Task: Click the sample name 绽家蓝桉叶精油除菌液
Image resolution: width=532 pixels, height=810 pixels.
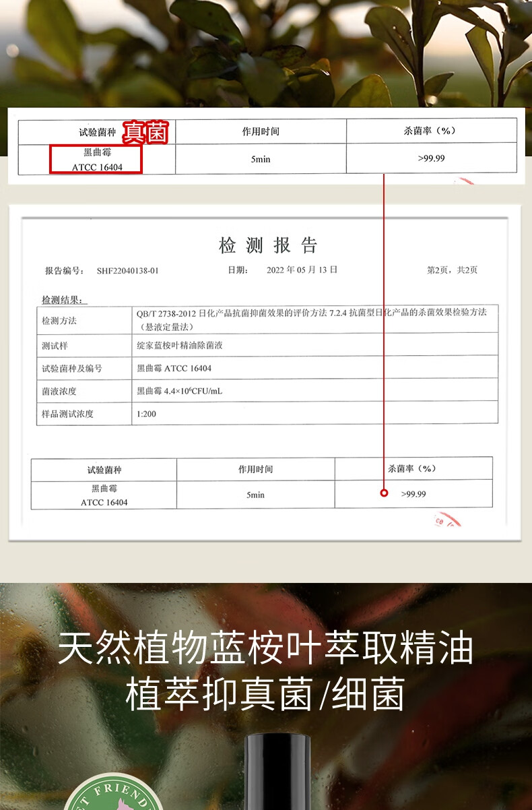Action: [179, 346]
